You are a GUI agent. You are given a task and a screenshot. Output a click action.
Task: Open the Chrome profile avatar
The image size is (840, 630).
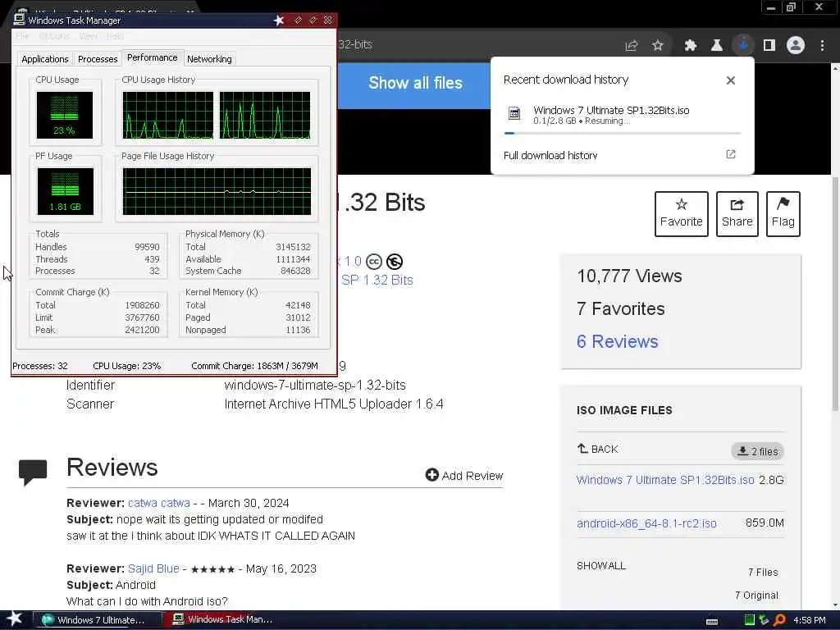(x=796, y=45)
